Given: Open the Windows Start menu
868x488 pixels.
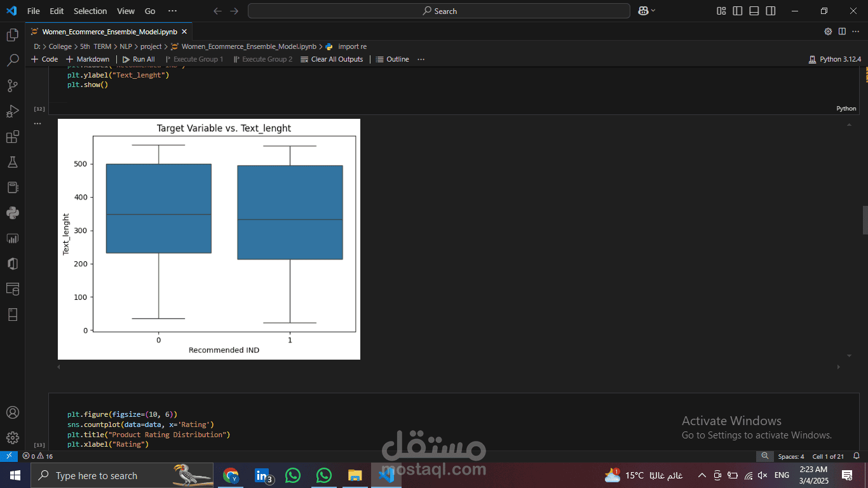Looking at the screenshot, I should point(15,475).
